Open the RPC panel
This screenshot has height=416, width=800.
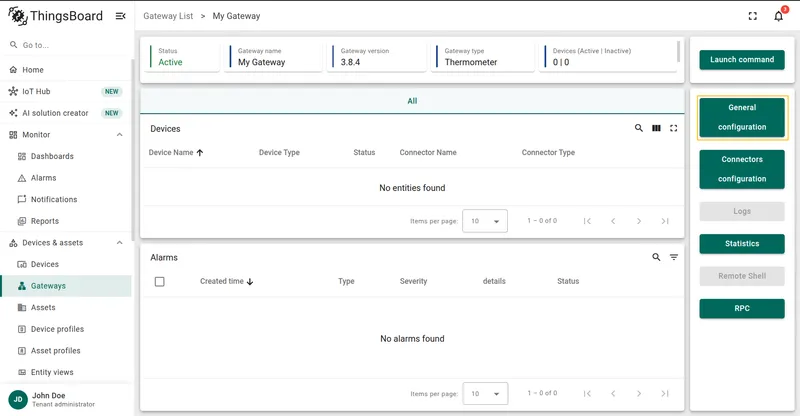coord(742,308)
